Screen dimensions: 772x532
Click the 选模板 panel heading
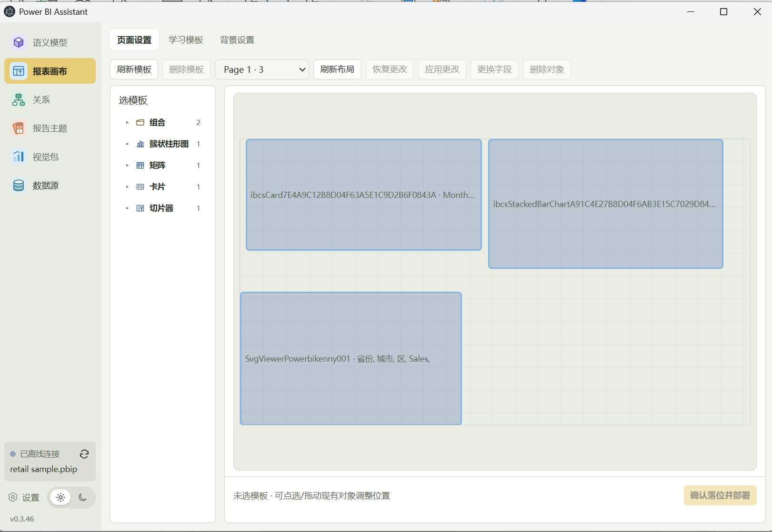[133, 100]
